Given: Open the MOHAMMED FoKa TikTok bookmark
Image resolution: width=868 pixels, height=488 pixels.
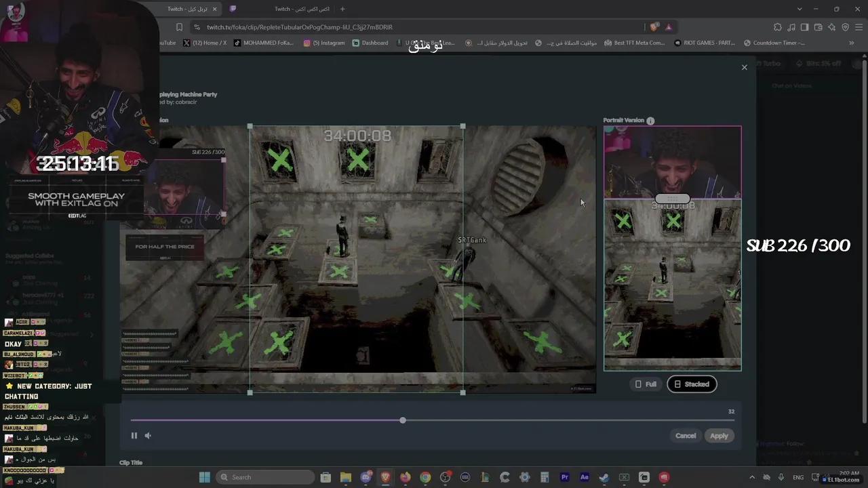Looking at the screenshot, I should tap(264, 43).
